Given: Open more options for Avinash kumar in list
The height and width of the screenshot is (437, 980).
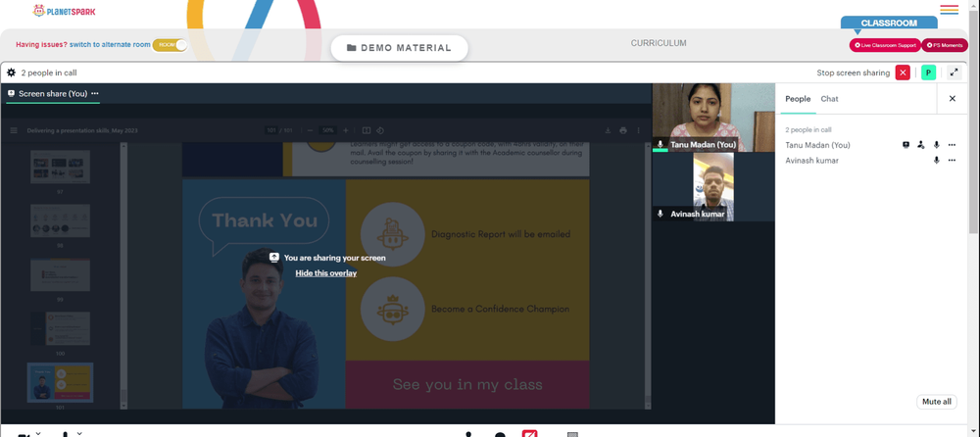Looking at the screenshot, I should tap(952, 161).
